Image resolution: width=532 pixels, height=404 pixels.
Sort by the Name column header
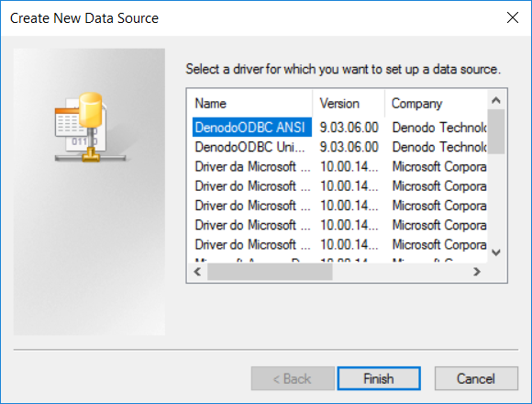249,104
